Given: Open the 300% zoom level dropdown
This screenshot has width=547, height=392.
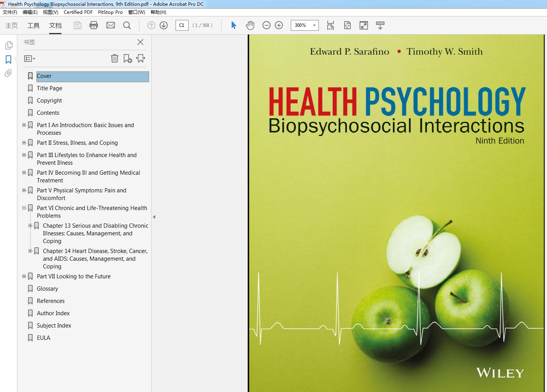Looking at the screenshot, I should [x=315, y=25].
